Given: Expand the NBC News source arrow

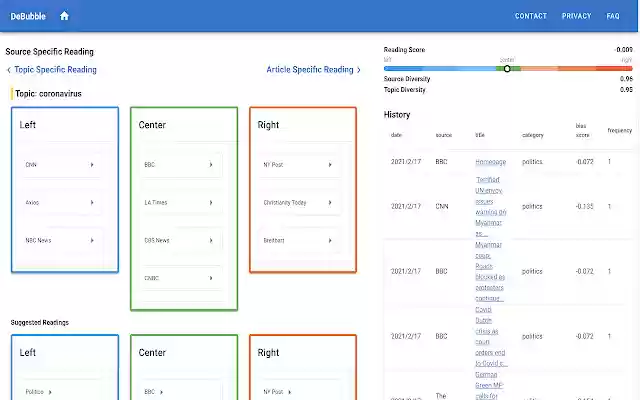Looking at the screenshot, I should [x=92, y=240].
